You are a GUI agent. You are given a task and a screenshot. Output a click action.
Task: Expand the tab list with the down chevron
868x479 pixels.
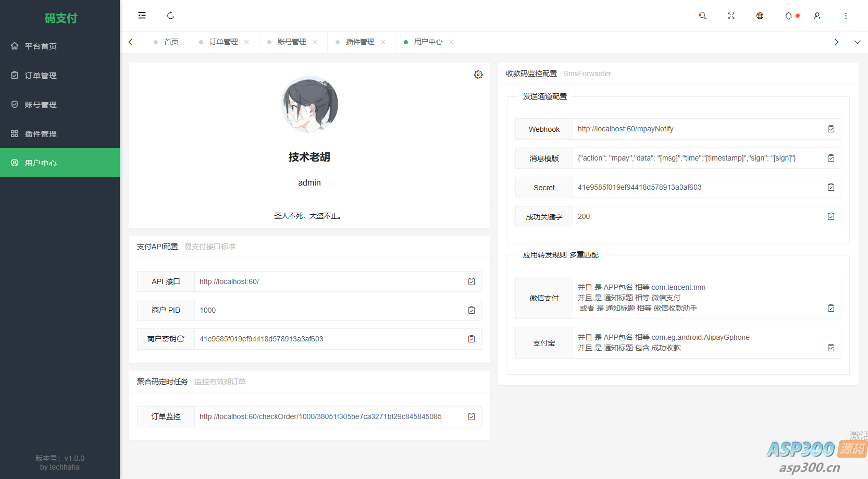[x=857, y=42]
